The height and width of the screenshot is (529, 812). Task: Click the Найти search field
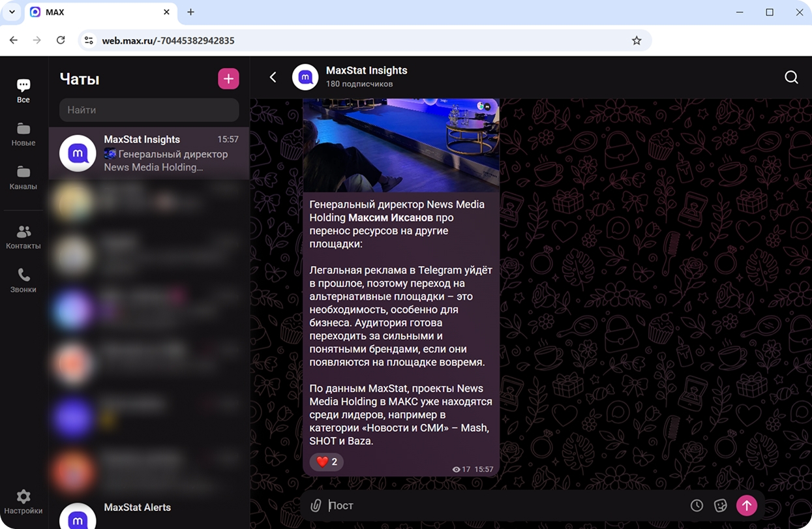pyautogui.click(x=149, y=110)
